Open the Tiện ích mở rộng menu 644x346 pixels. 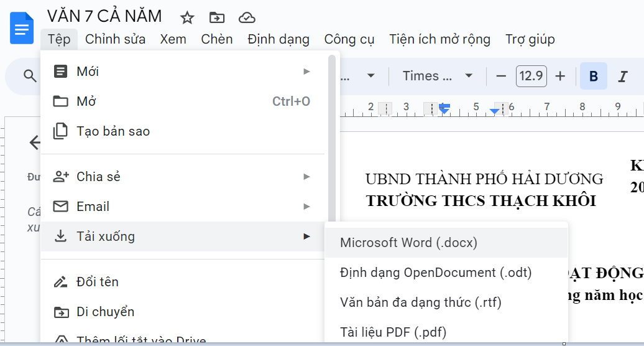coord(439,39)
